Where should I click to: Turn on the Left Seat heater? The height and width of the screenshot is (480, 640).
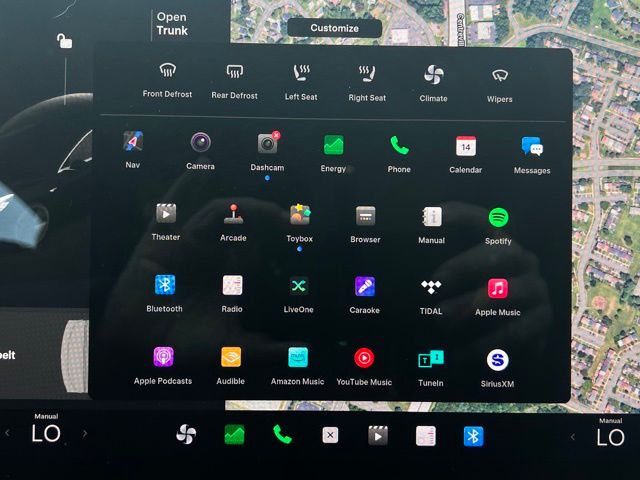click(x=300, y=73)
